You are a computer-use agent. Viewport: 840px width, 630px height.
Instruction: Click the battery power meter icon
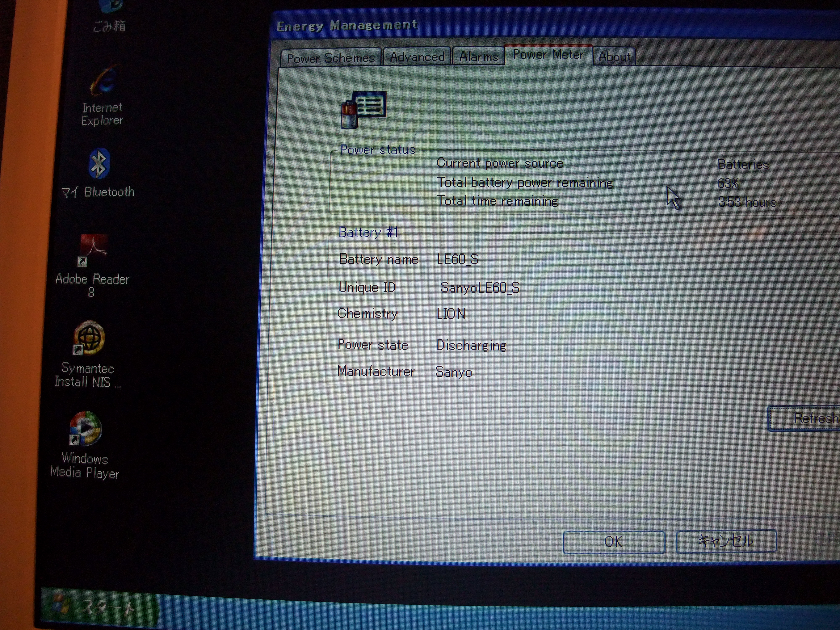point(364,109)
